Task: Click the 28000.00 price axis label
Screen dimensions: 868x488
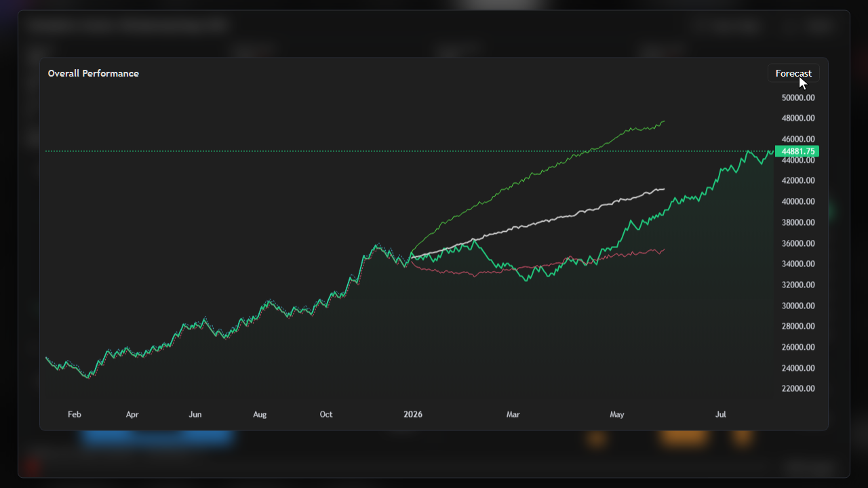Action: click(x=798, y=326)
